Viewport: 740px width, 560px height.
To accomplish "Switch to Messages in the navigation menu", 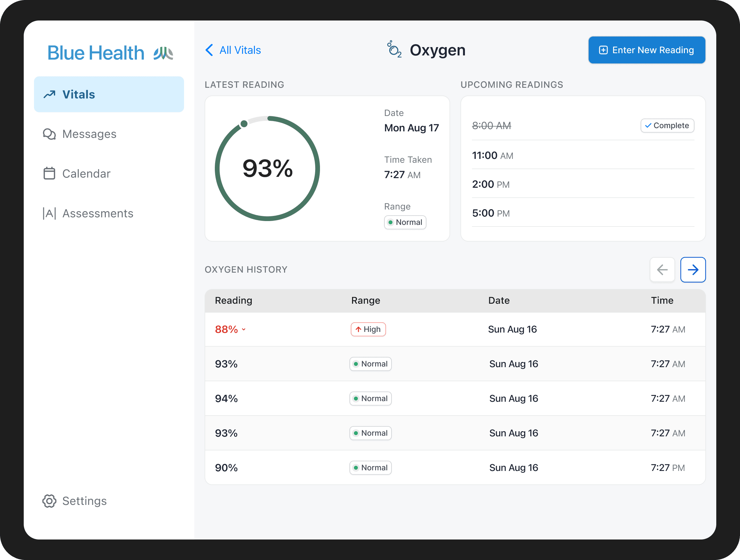I will 89,134.
